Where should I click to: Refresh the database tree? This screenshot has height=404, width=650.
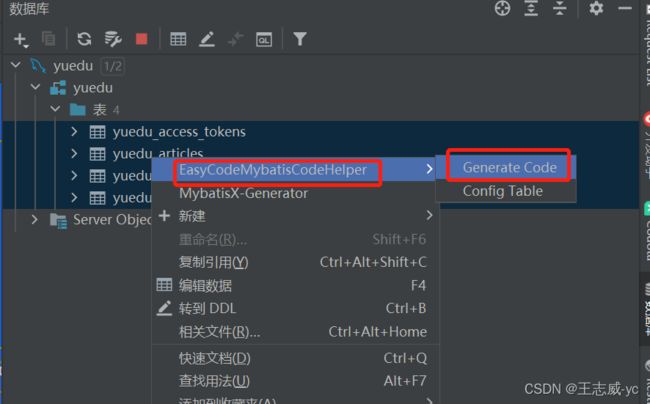(x=84, y=39)
